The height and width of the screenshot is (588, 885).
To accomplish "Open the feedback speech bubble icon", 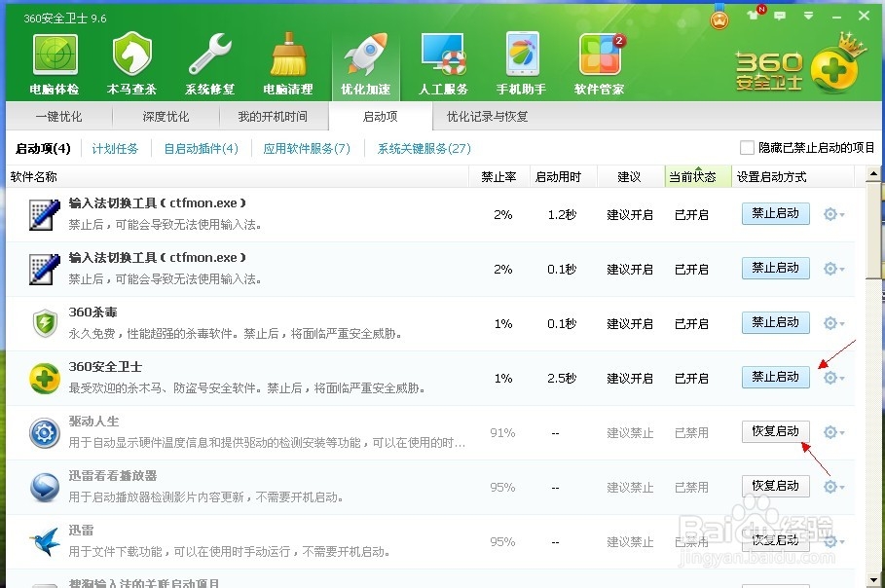I will coord(780,16).
